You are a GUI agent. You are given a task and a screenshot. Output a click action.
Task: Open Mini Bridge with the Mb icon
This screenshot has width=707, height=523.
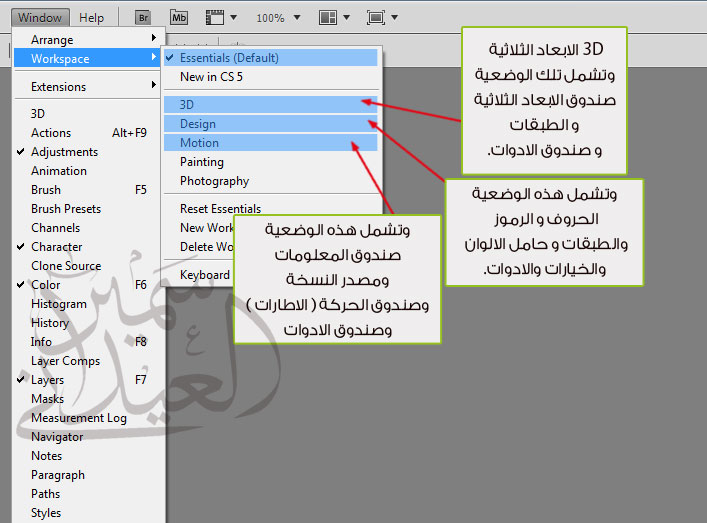click(x=179, y=18)
